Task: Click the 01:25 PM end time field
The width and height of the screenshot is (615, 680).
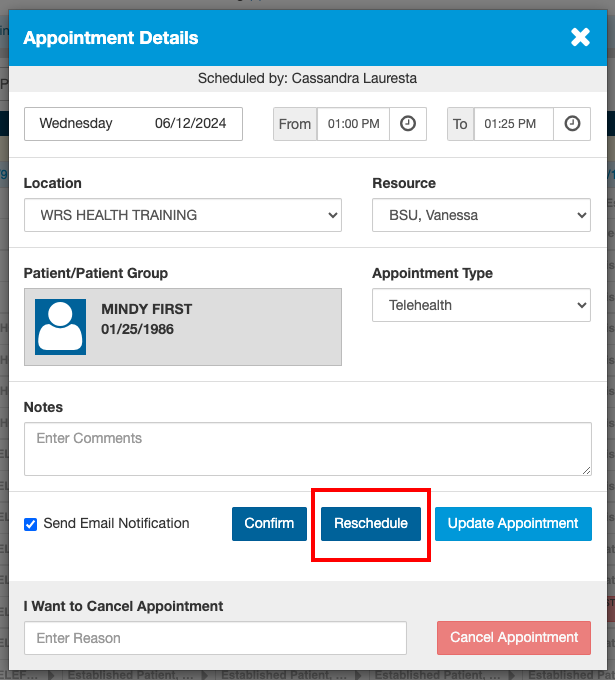Action: point(514,124)
